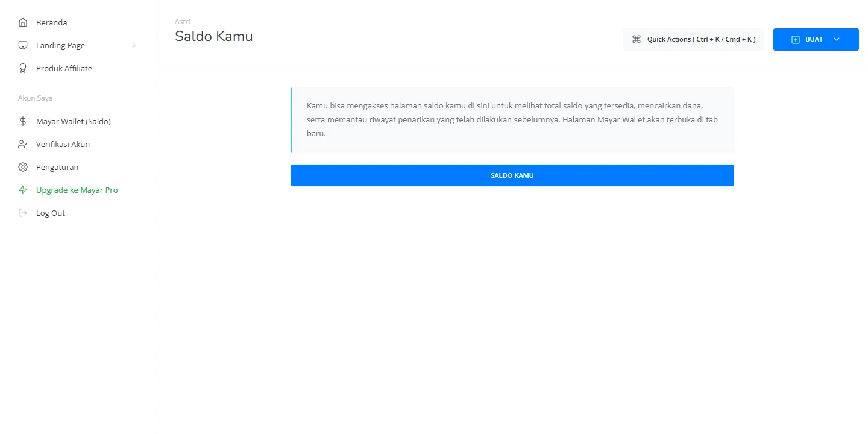Image resolution: width=868 pixels, height=434 pixels.
Task: Select Verifikasi Akun in sidebar
Action: pyautogui.click(x=63, y=144)
